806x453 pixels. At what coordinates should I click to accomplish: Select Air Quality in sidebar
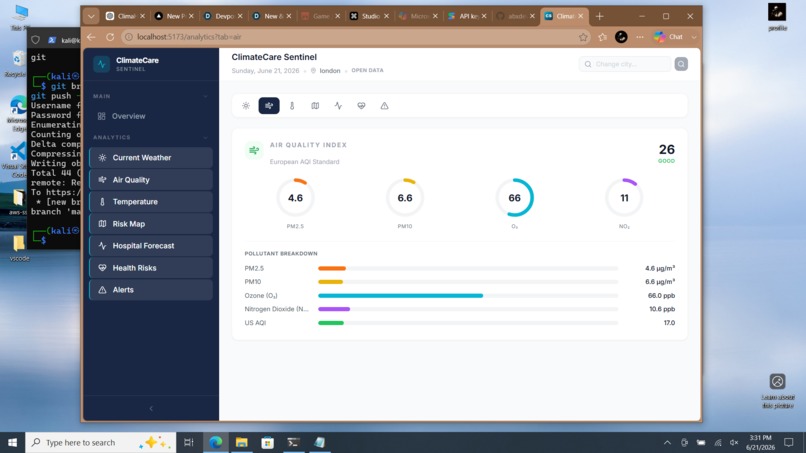coord(151,180)
